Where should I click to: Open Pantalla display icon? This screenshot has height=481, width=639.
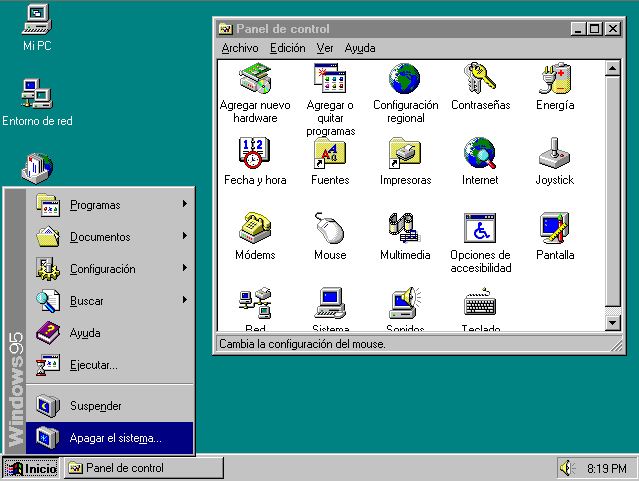point(555,228)
